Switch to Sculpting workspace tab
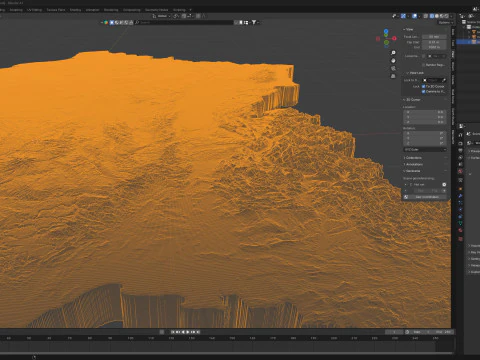This screenshot has height=360, width=480. click(16, 10)
